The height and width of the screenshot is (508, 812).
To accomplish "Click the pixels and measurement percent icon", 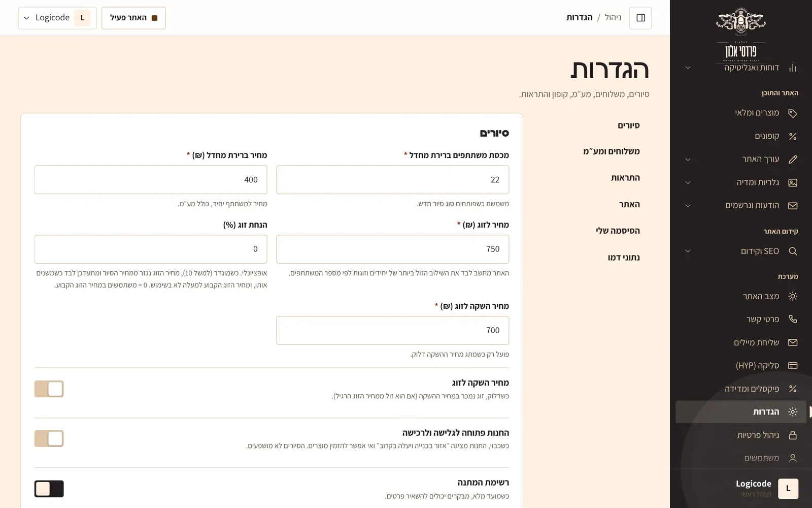I will (793, 389).
